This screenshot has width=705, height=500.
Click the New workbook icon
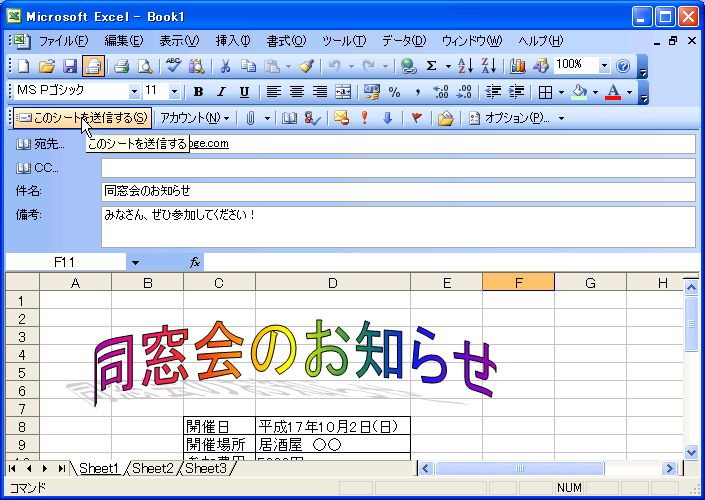(x=23, y=66)
